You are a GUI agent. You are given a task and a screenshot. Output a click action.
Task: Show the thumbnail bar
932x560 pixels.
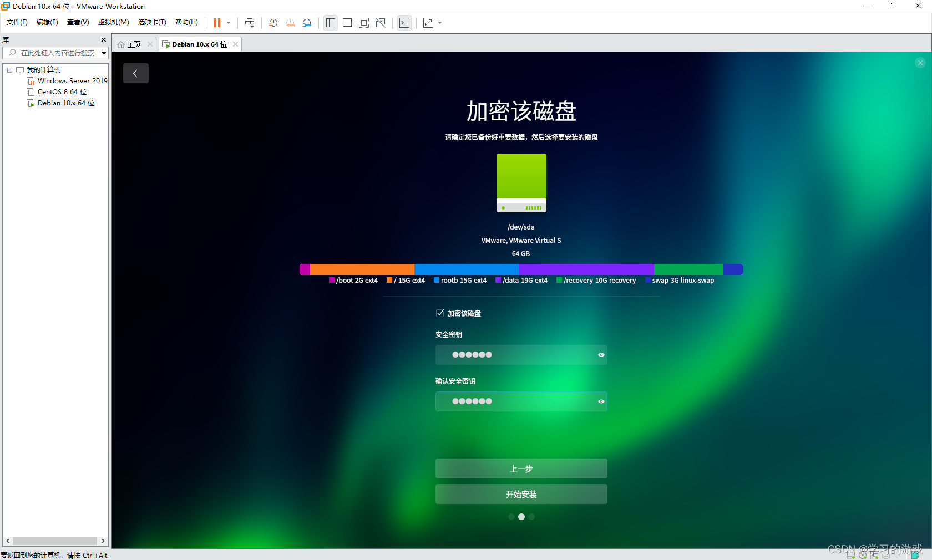(347, 23)
